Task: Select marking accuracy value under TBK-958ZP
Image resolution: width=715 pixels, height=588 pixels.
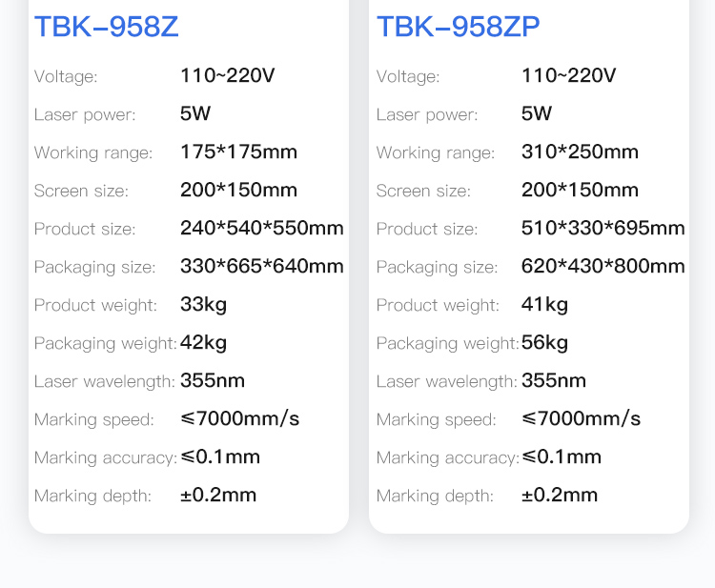Action: click(x=562, y=456)
